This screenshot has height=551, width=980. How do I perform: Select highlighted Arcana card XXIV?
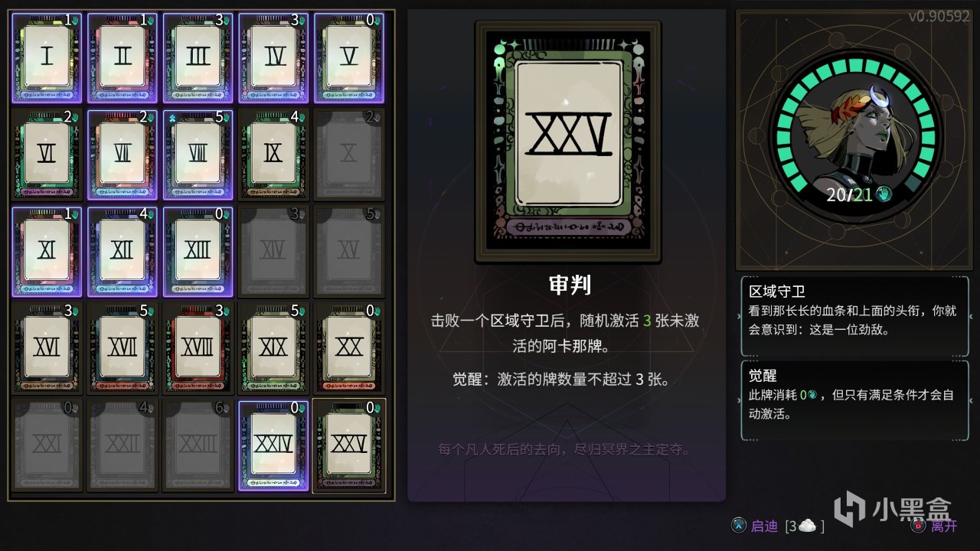[x=274, y=445]
